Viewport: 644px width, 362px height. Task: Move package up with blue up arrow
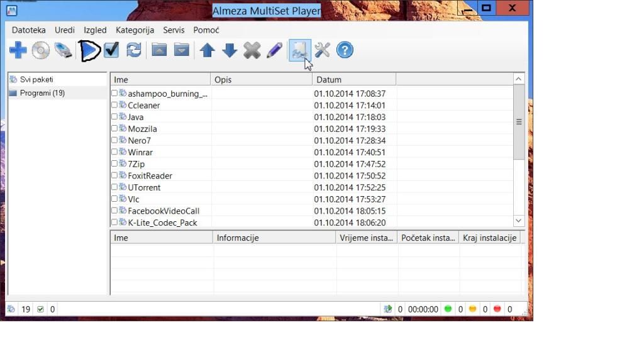coord(208,50)
